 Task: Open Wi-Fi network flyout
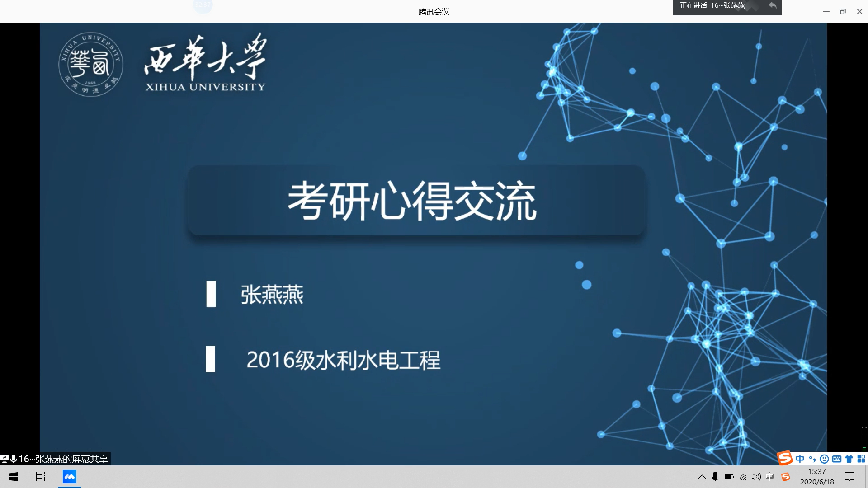pos(743,477)
